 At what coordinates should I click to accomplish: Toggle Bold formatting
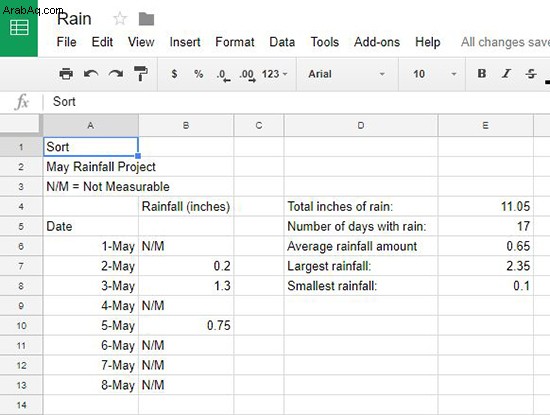pos(482,74)
